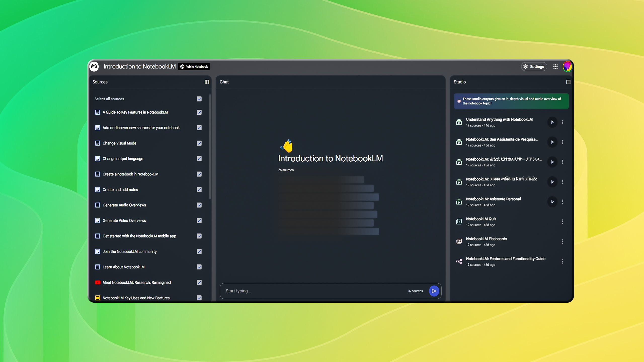The height and width of the screenshot is (362, 644).
Task: Uncheck the Select all sources checkbox
Action: 199,99
